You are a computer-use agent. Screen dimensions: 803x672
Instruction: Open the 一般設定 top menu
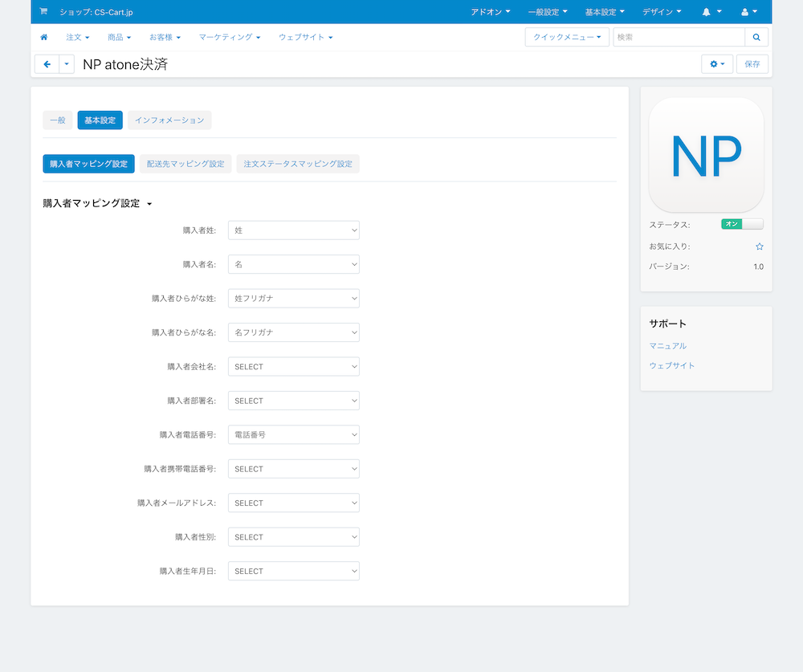coord(548,12)
